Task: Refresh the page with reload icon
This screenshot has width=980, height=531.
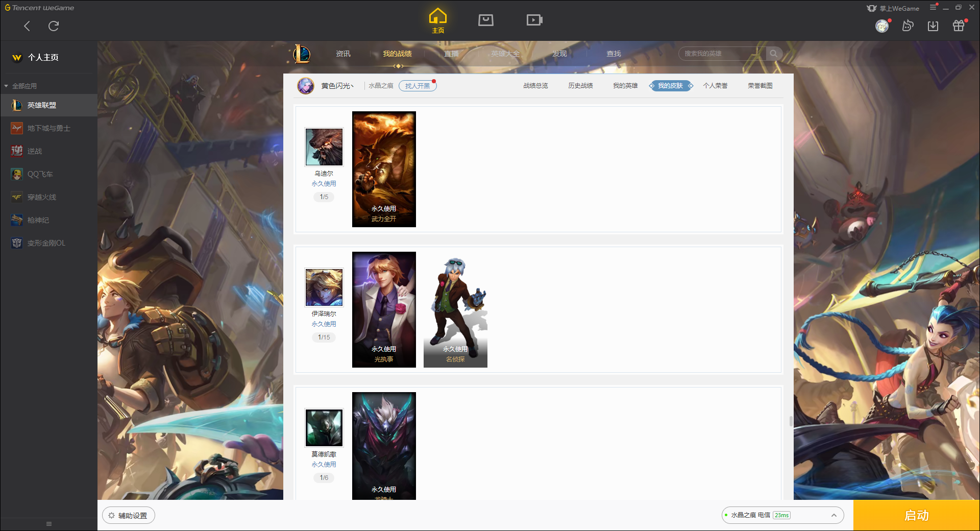Action: point(54,26)
